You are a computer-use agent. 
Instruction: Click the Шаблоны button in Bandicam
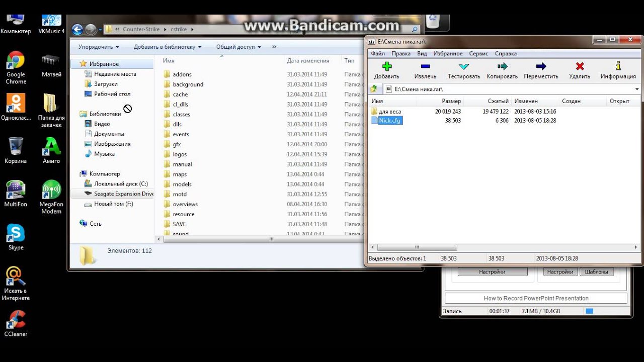click(596, 271)
